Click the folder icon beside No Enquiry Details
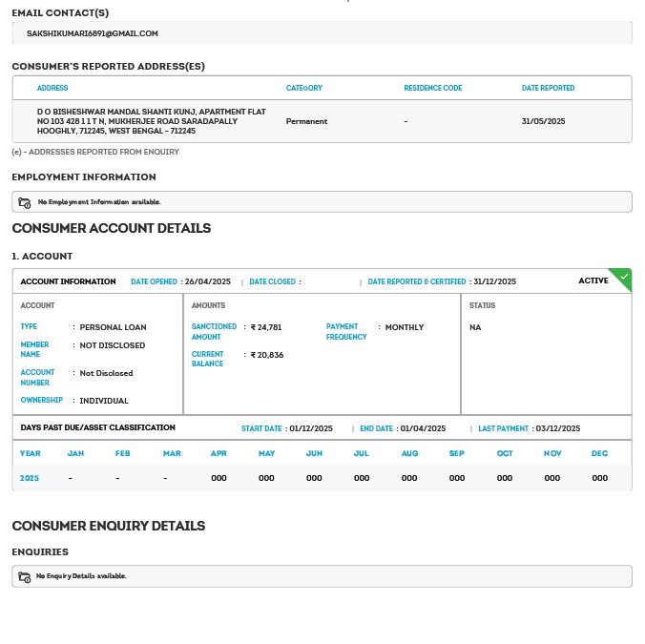The width and height of the screenshot is (645, 644). 25,576
